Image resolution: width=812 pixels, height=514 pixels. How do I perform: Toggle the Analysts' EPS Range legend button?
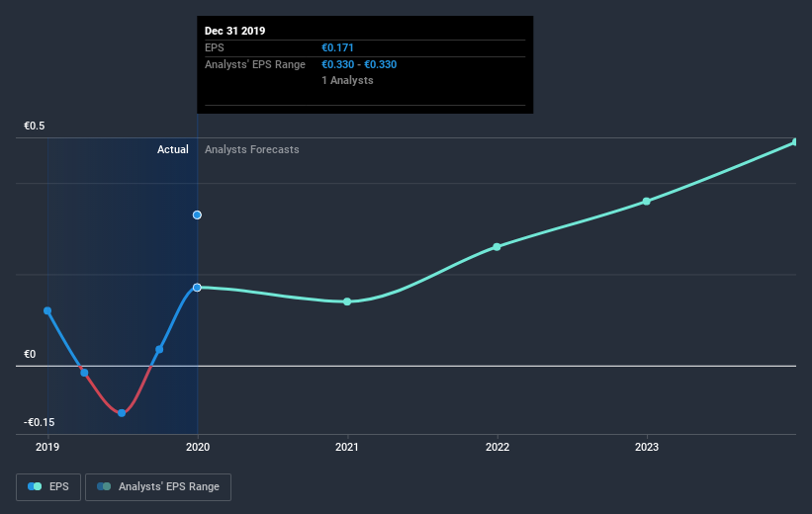[158, 487]
